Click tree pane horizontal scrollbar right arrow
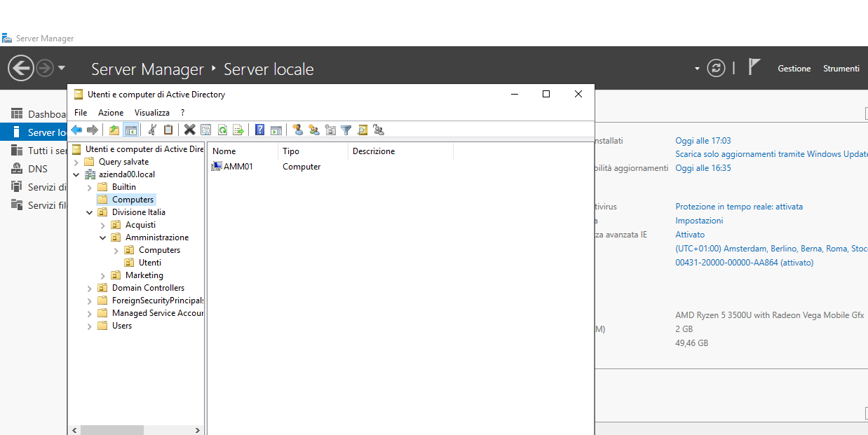 (198, 430)
